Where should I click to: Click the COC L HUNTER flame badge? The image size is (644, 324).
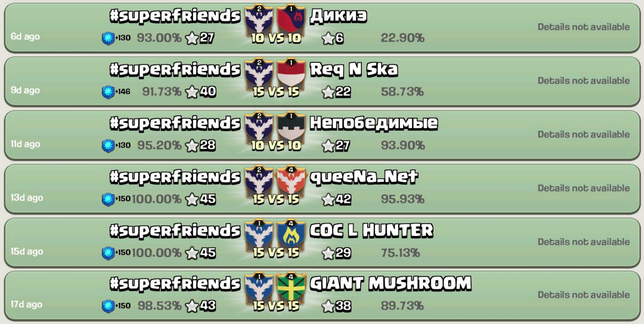point(291,234)
